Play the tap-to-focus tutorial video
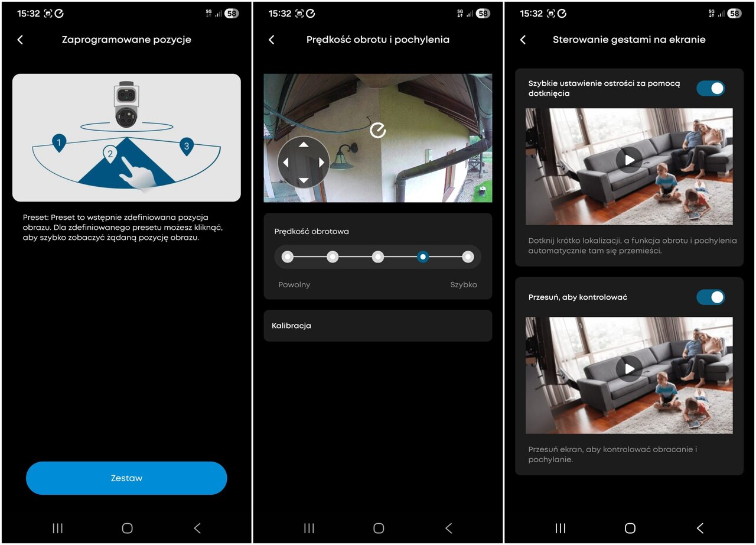The height and width of the screenshot is (545, 756). coord(629,160)
